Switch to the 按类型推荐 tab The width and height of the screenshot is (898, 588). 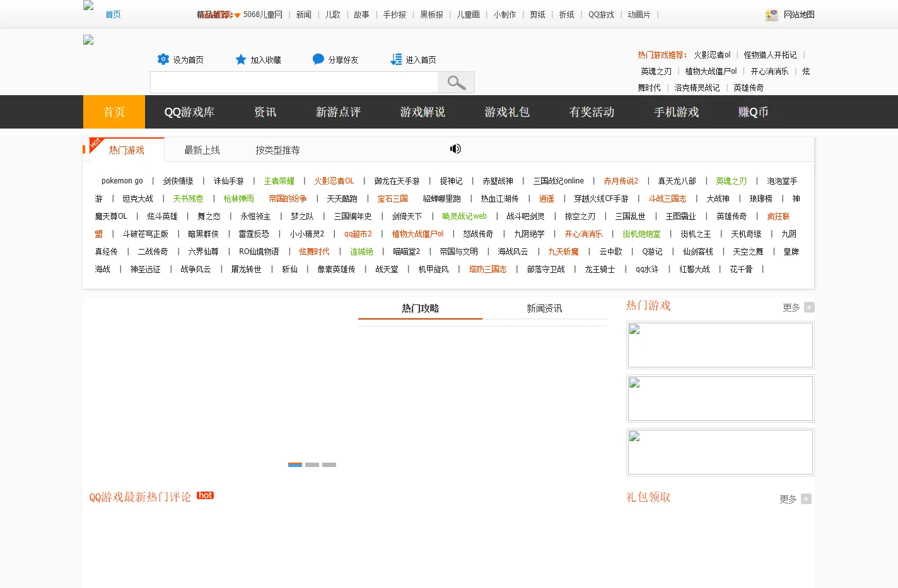tap(277, 150)
